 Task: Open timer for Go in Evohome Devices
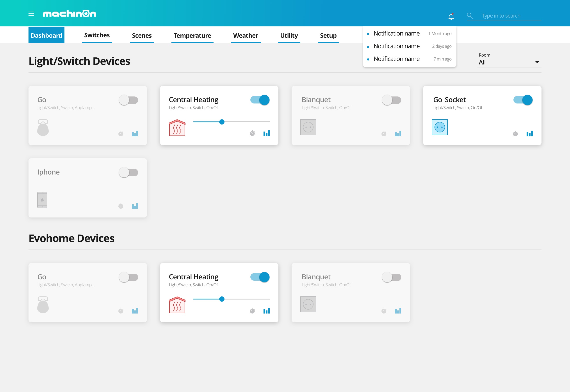pos(121,311)
